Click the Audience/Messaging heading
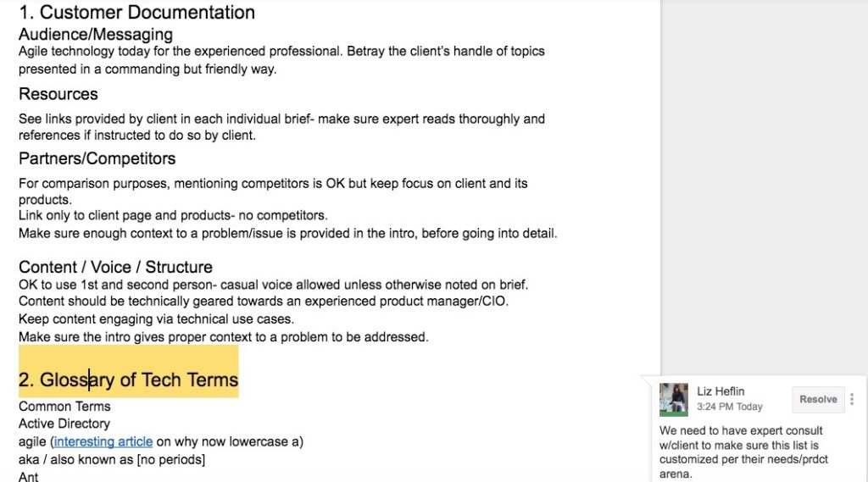The width and height of the screenshot is (868, 482). click(x=96, y=35)
